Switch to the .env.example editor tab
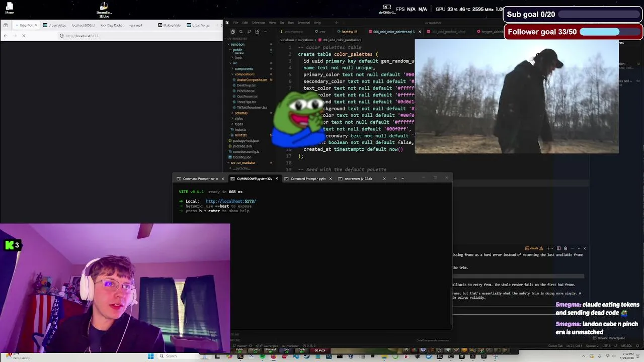The height and width of the screenshot is (362, 644). pyautogui.click(x=293, y=32)
